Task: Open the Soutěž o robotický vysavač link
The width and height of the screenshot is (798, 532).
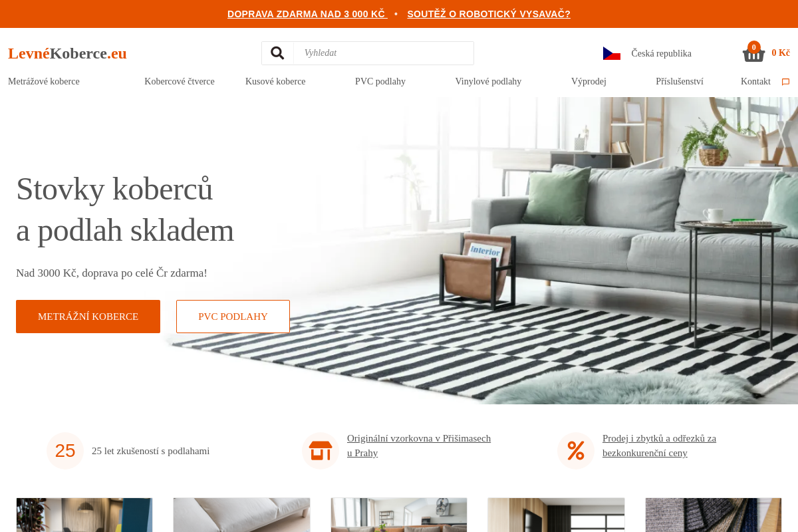Action: point(489,14)
